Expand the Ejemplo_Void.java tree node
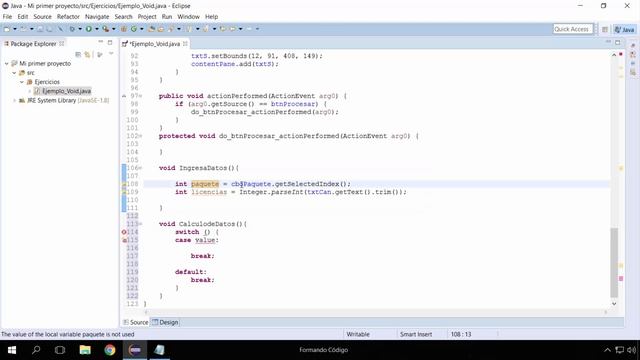The width and height of the screenshot is (640, 360). 29,91
